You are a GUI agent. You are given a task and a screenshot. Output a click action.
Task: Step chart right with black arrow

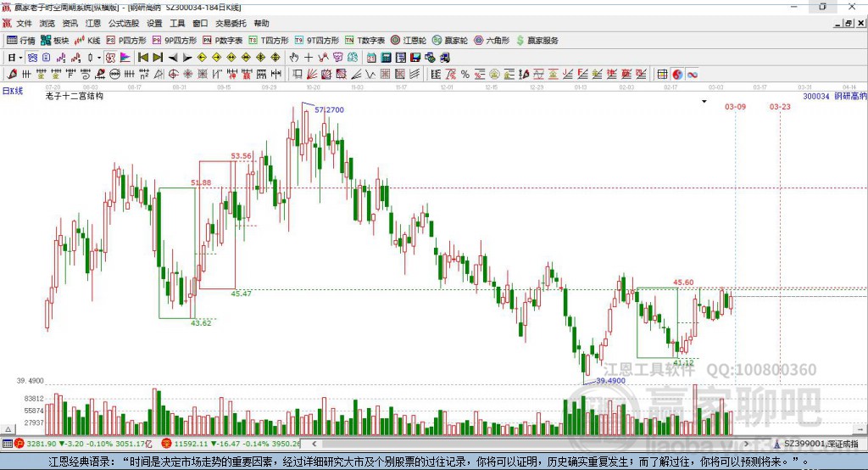187,58
